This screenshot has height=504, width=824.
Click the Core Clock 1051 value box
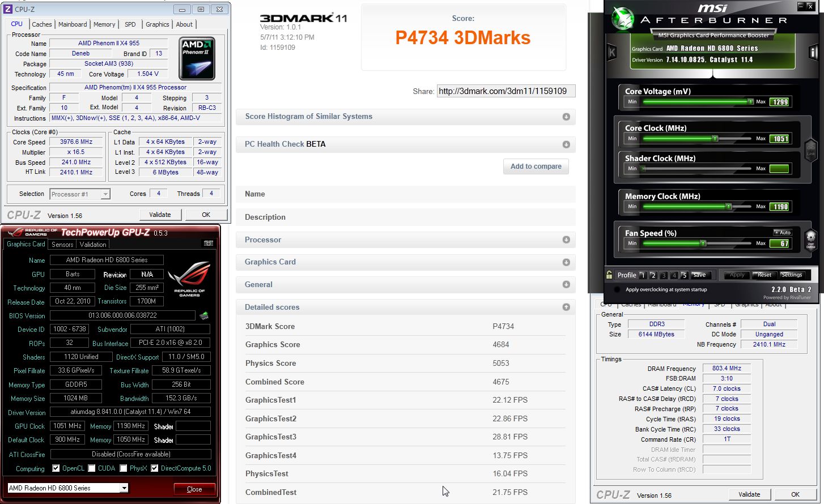coord(780,139)
